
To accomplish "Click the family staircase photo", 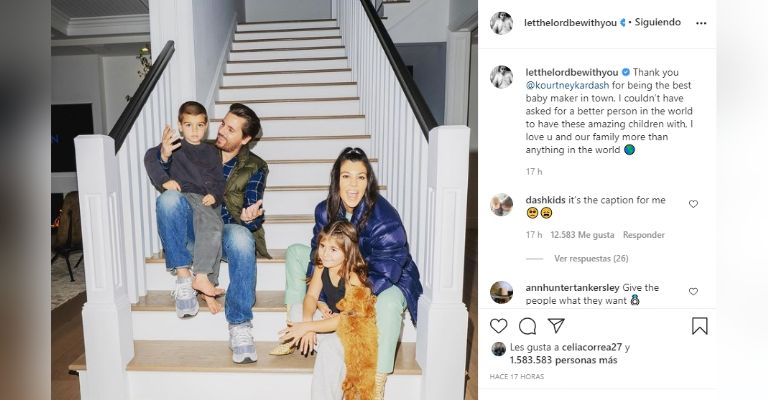I will (x=264, y=200).
